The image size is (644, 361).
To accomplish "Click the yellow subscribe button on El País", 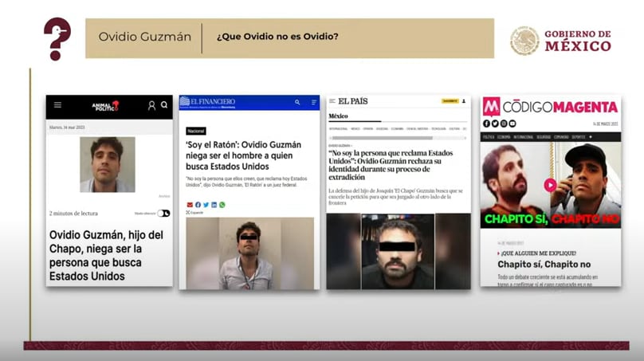I will 450,101.
